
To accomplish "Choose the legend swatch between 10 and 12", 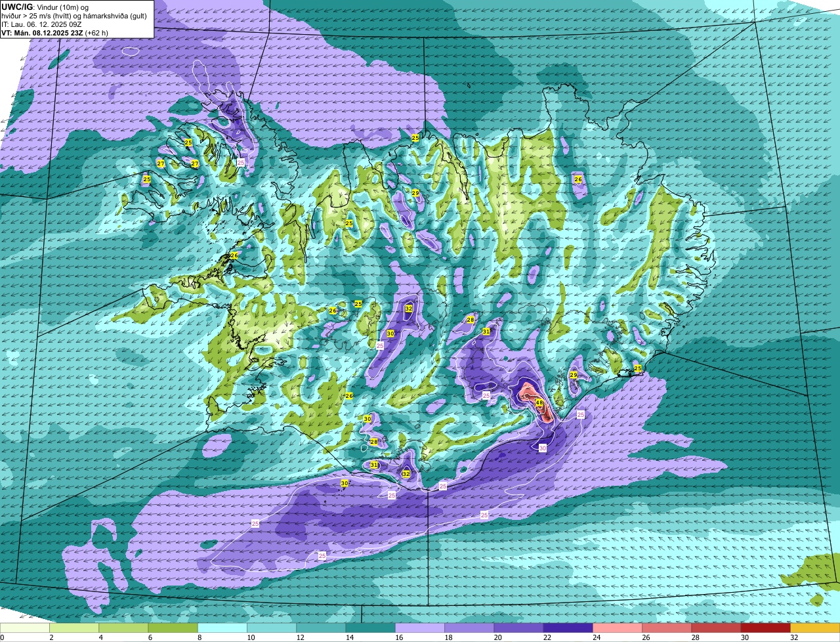I will coord(272,628).
